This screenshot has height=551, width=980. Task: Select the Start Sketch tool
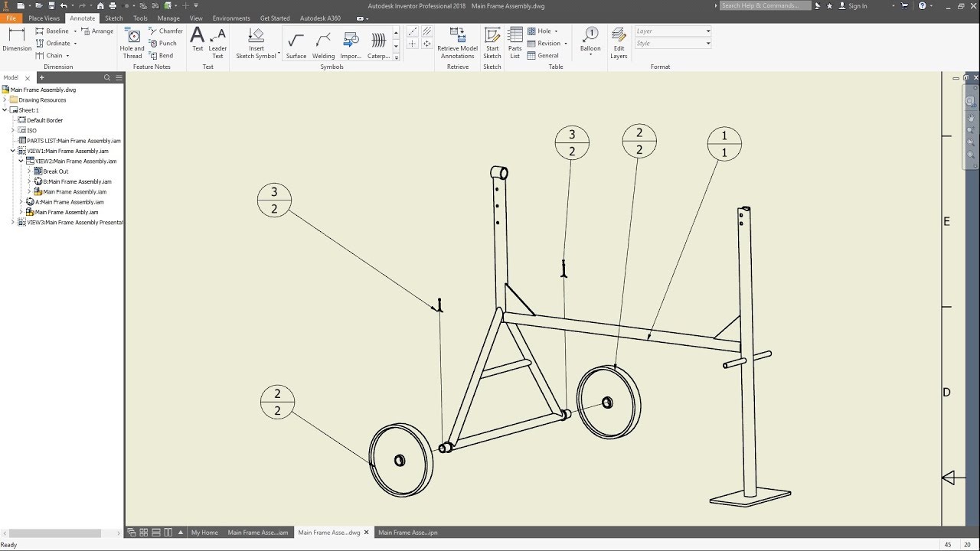tap(492, 42)
